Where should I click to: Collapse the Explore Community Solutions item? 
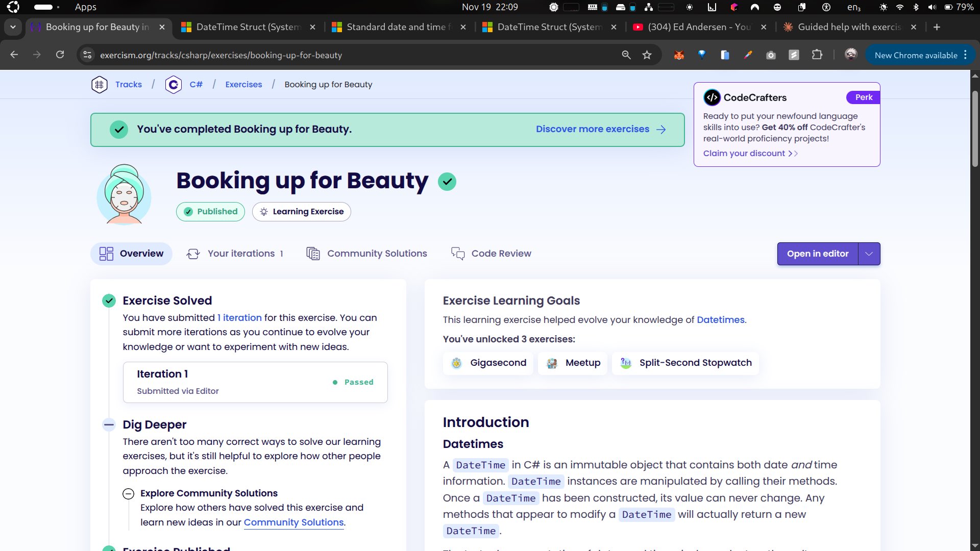click(x=129, y=494)
